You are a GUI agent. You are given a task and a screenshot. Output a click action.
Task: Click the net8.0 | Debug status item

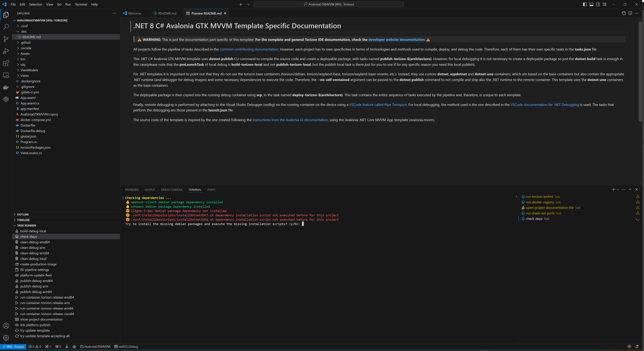(x=126, y=346)
